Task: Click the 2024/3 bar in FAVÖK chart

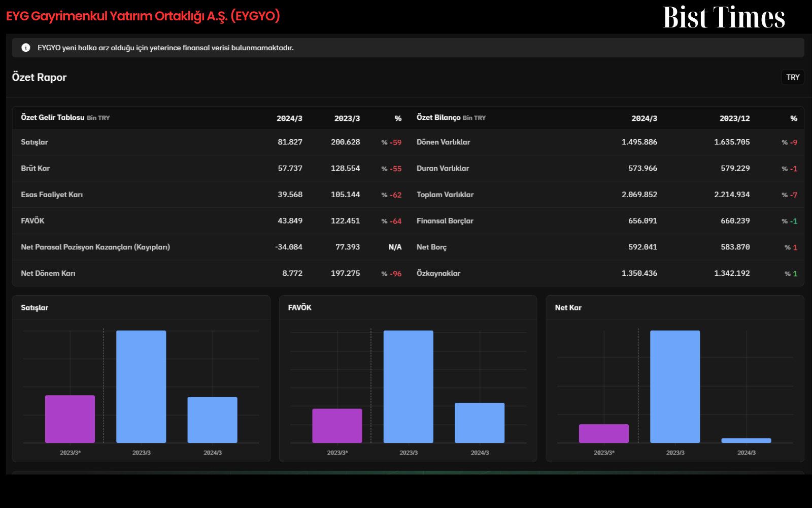Action: [x=480, y=423]
